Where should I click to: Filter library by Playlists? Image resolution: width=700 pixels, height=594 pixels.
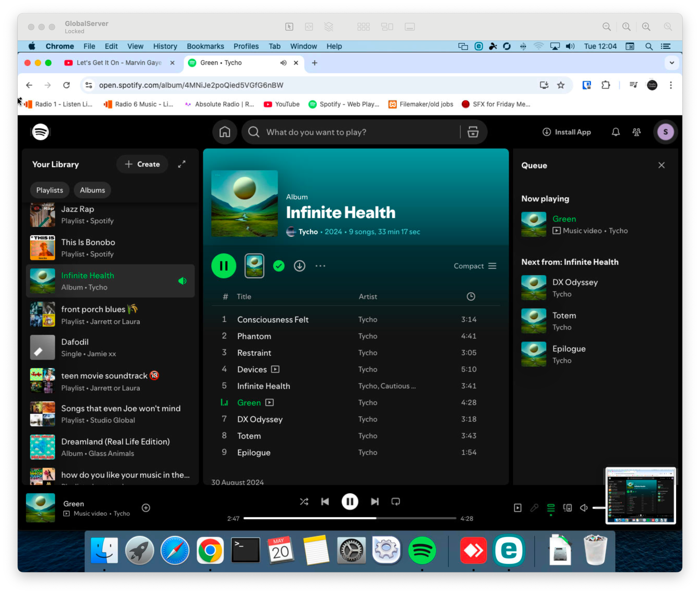pos(50,190)
